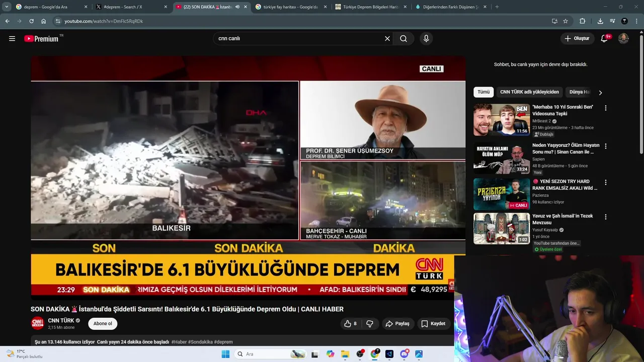
Task: Expand video description info row
Action: [242, 342]
